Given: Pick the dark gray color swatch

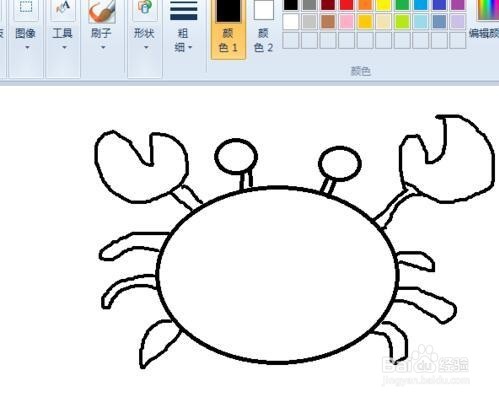Looking at the screenshot, I should click(309, 4).
